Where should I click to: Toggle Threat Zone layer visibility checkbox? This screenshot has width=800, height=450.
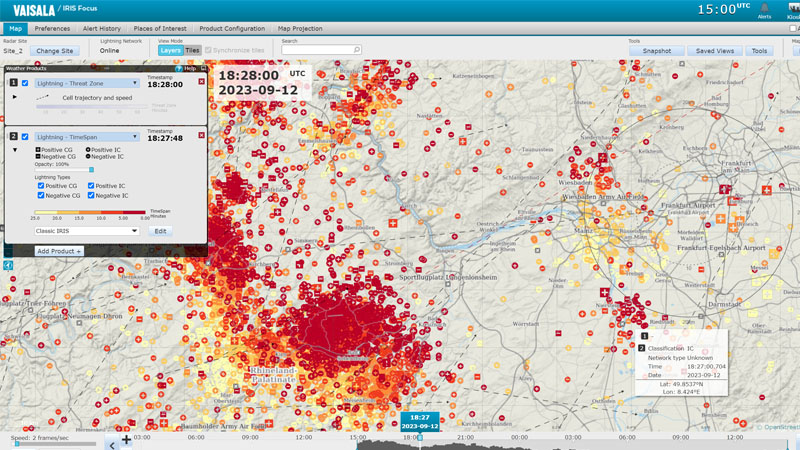[x=25, y=84]
